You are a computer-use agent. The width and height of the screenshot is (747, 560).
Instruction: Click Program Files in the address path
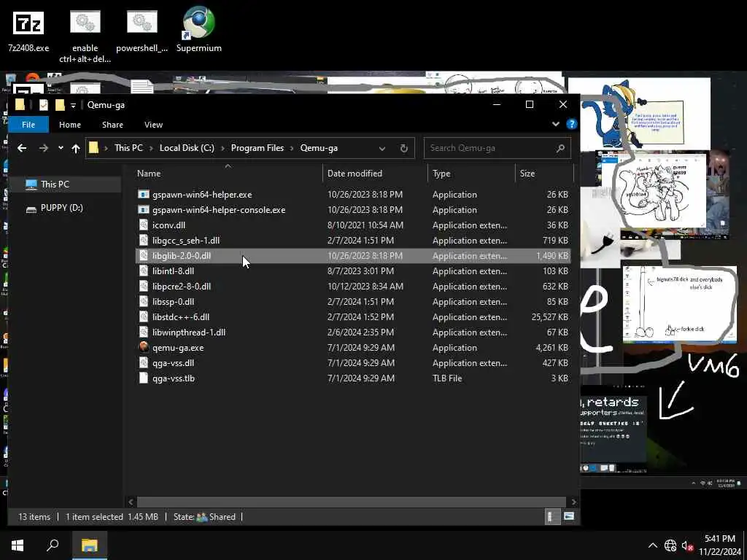tap(258, 148)
